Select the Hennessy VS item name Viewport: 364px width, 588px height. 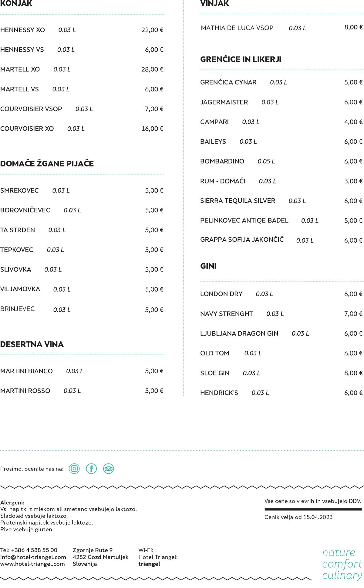pos(22,50)
